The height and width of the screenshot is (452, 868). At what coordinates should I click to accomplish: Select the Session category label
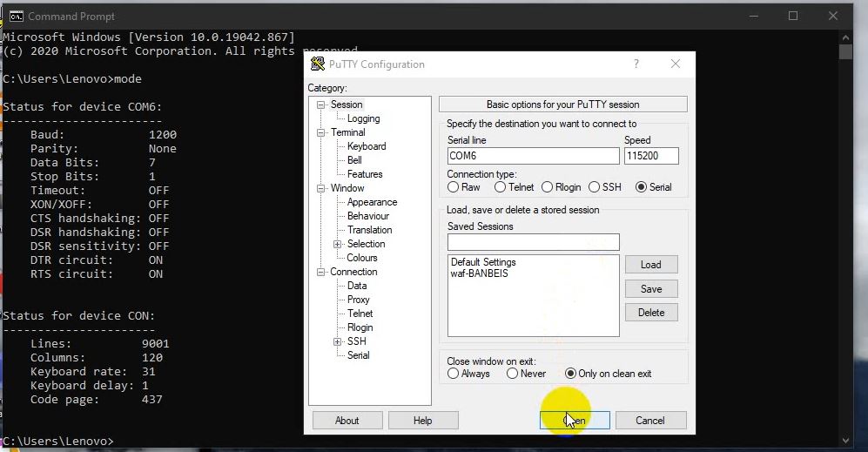coord(347,105)
